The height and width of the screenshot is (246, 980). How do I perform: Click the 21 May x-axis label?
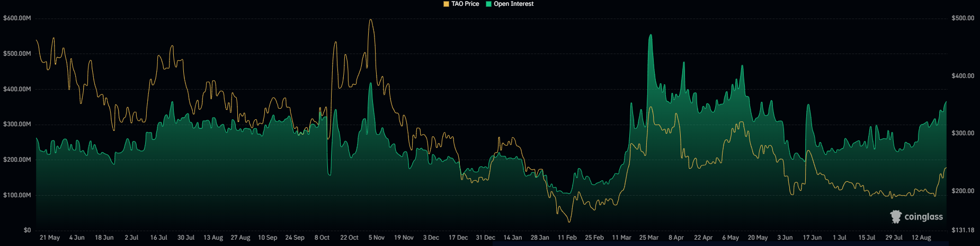pyautogui.click(x=50, y=238)
